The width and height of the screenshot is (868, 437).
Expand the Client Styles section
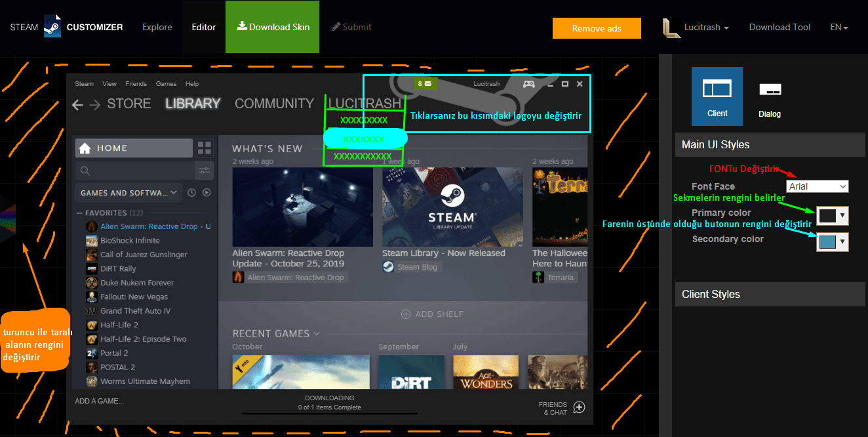[770, 294]
